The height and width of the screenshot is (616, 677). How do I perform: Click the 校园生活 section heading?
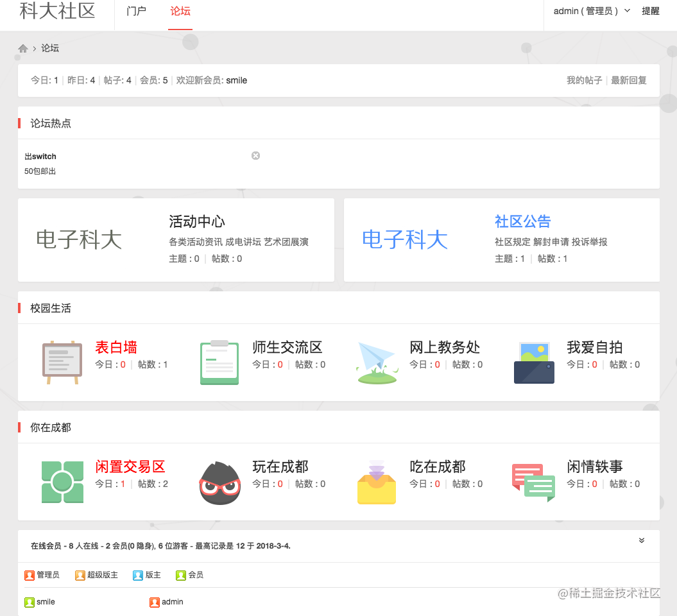point(51,308)
